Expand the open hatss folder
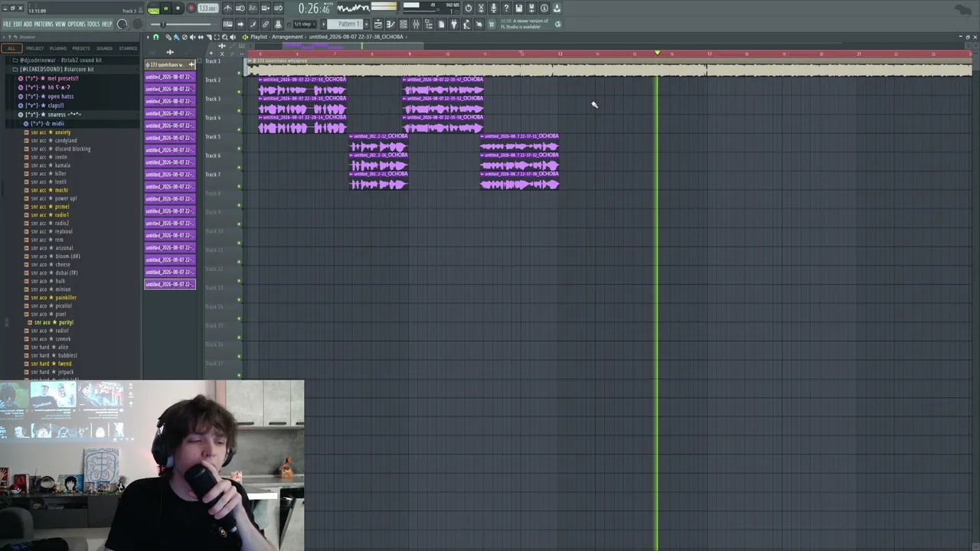This screenshot has width=980, height=551. tap(47, 96)
